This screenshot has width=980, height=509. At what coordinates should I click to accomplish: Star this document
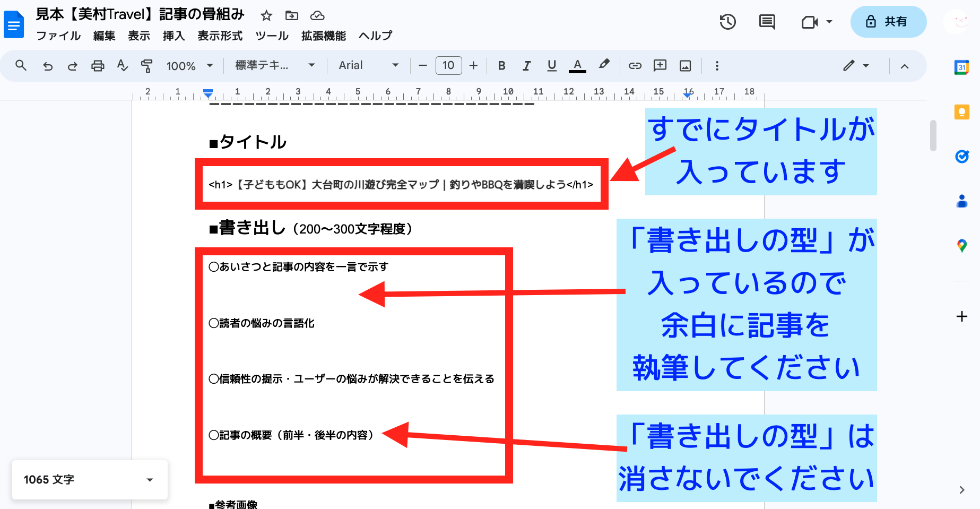[x=266, y=16]
